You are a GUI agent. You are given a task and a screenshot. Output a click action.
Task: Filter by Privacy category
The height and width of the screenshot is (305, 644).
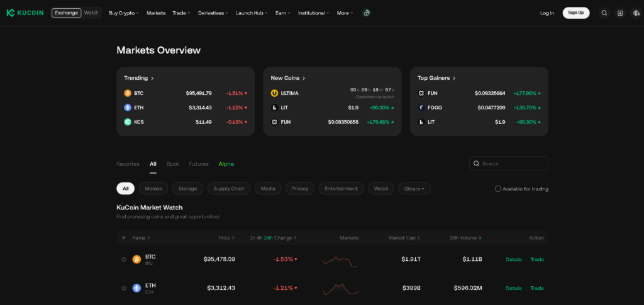(x=300, y=189)
